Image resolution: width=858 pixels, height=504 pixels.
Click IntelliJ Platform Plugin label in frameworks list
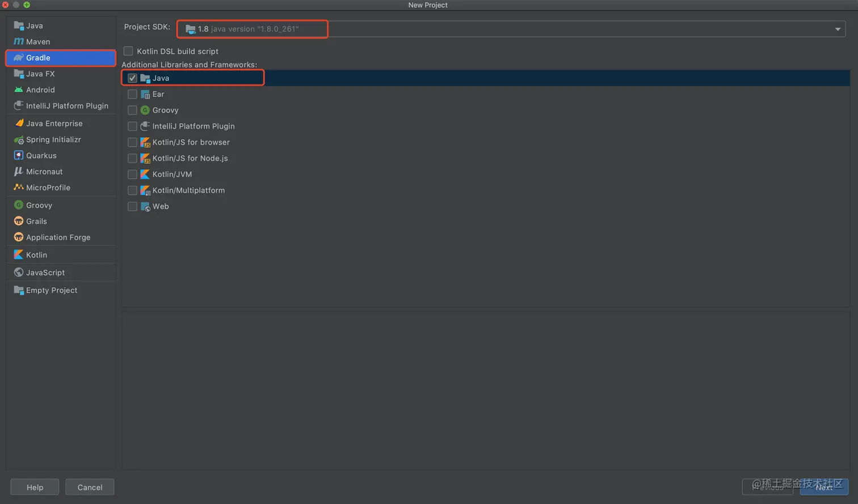194,126
